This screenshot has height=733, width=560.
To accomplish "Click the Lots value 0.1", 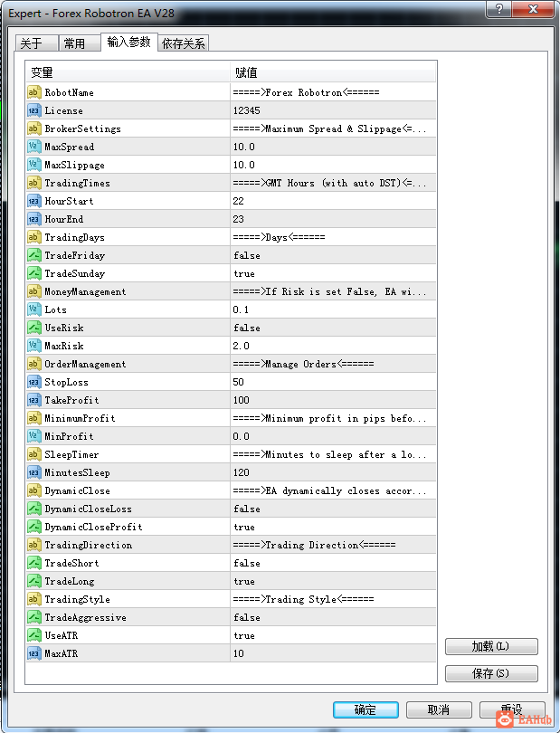I will [x=241, y=309].
